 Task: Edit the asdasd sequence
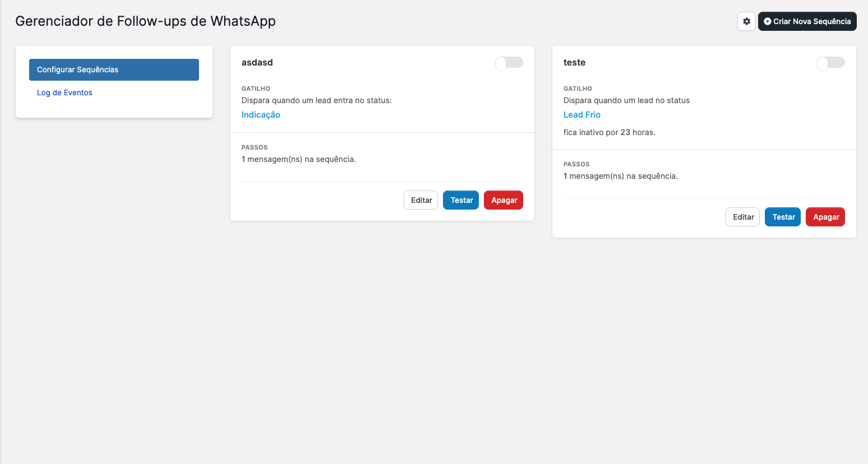pos(421,200)
